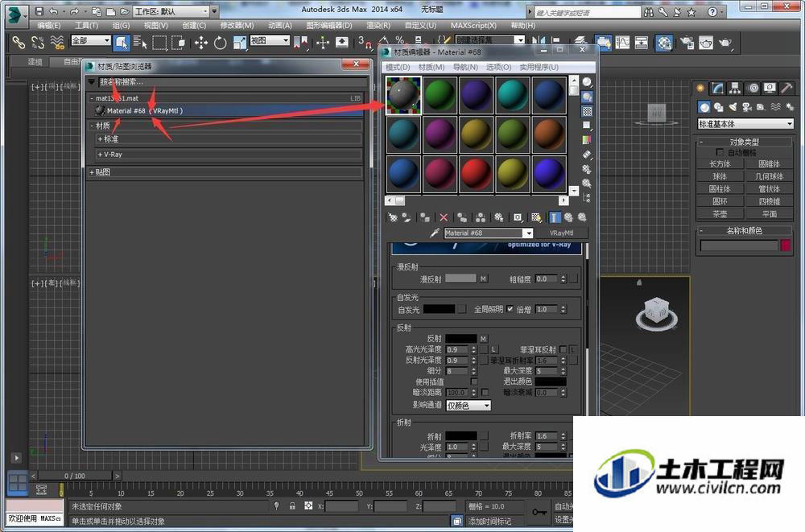Open the 工作区: 默认 dropdown

(171, 10)
